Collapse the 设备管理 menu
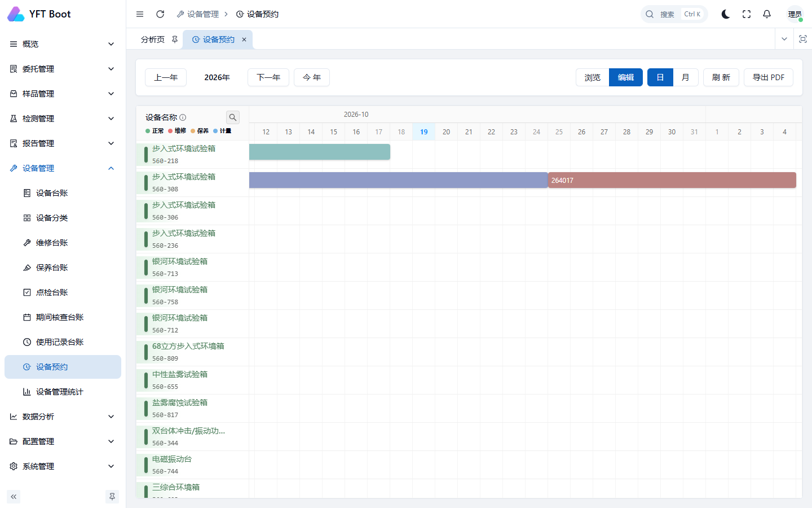812x508 pixels. coord(63,168)
